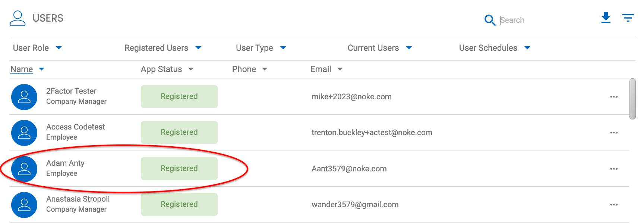Open more options for Anastasia Stropoli row

614,205
